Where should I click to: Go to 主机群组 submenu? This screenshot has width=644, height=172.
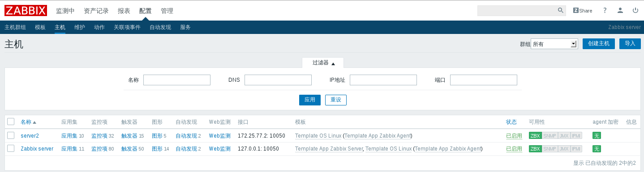pyautogui.click(x=15, y=27)
